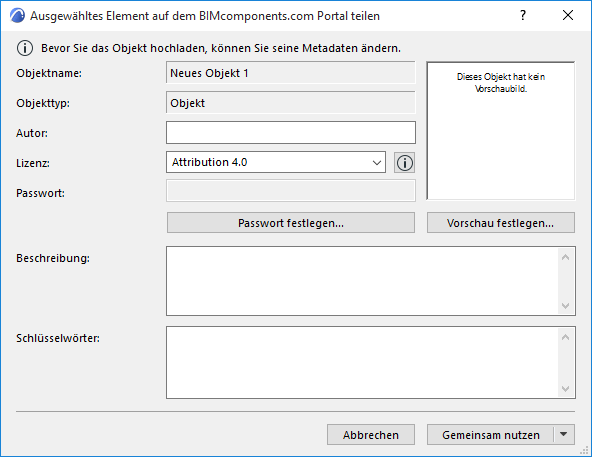Screen dimensions: 592x457
Task: Close the share dialog window
Action: (567, 15)
